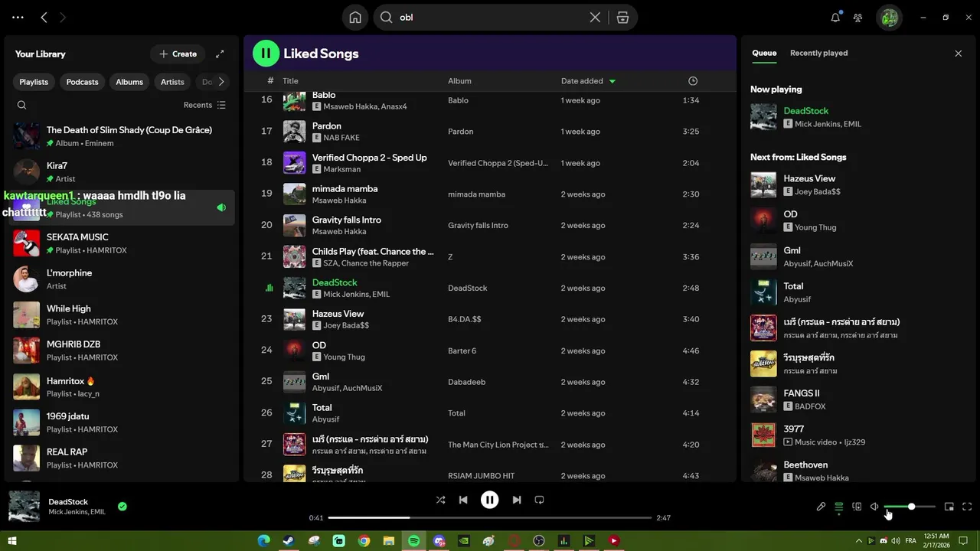Sort by duration clock icon
This screenshot has width=980, height=551.
(x=693, y=81)
